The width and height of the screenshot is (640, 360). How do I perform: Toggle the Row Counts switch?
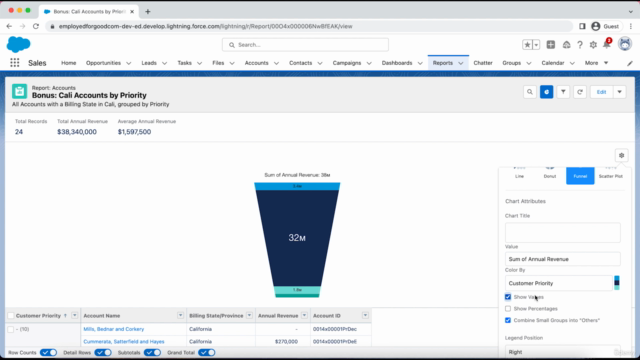coord(49,353)
